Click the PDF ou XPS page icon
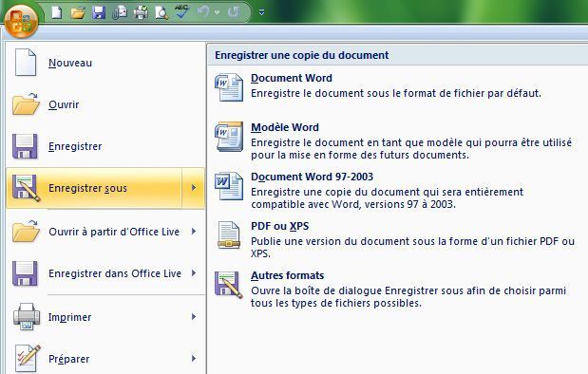 (229, 235)
